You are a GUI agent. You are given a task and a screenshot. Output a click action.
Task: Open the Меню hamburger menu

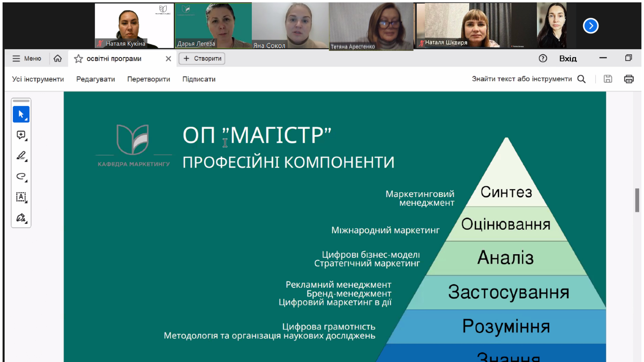(x=26, y=59)
